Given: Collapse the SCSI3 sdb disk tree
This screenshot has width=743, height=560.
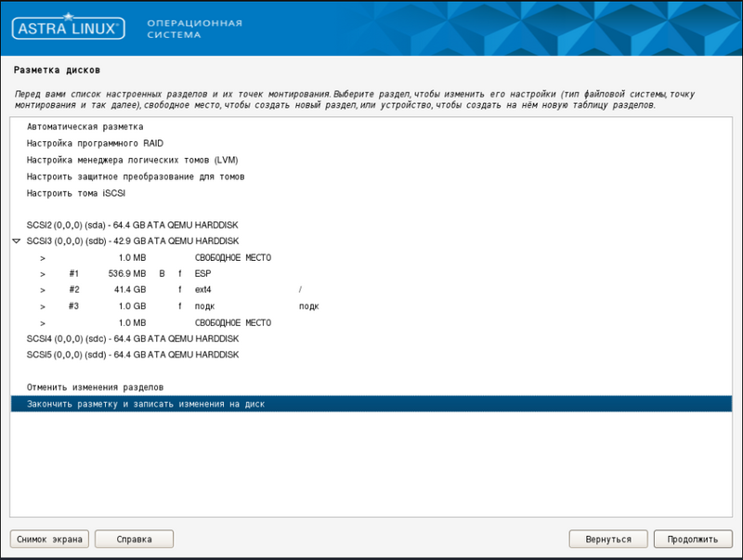Looking at the screenshot, I should (17, 241).
